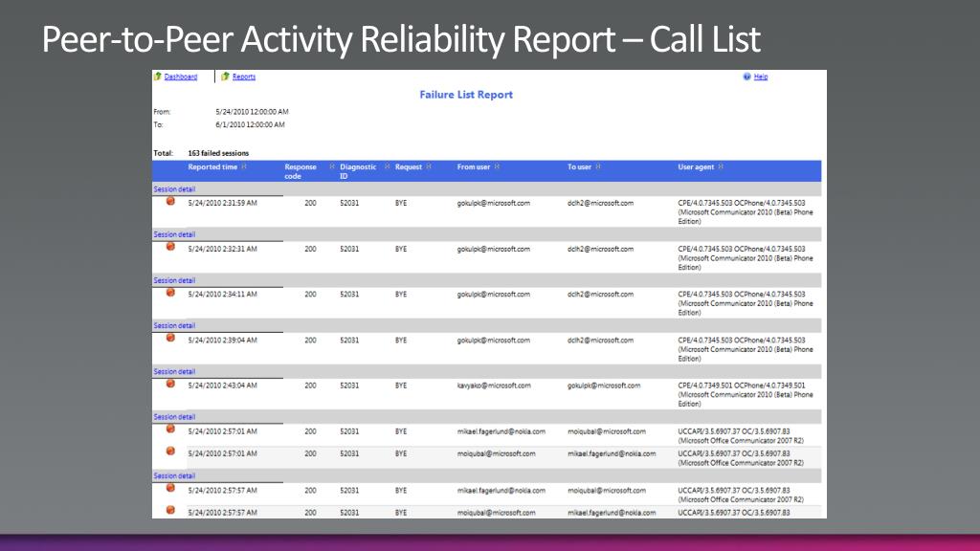This screenshot has width=980, height=551.
Task: Select the Diagnostic ID column header
Action: tap(358, 171)
